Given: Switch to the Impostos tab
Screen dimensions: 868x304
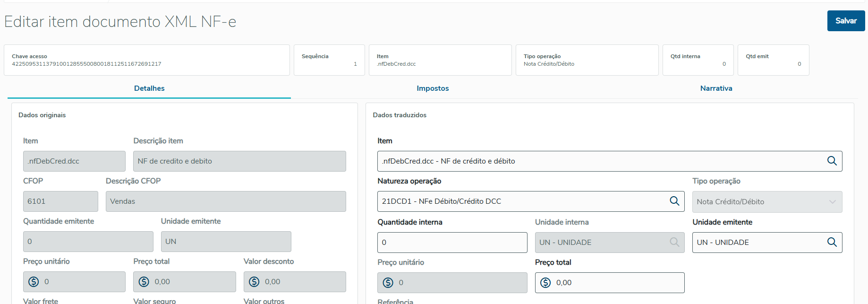Looking at the screenshot, I should tap(433, 88).
